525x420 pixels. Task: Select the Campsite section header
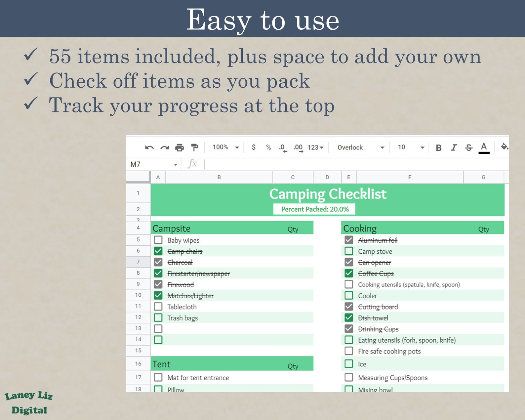point(232,228)
